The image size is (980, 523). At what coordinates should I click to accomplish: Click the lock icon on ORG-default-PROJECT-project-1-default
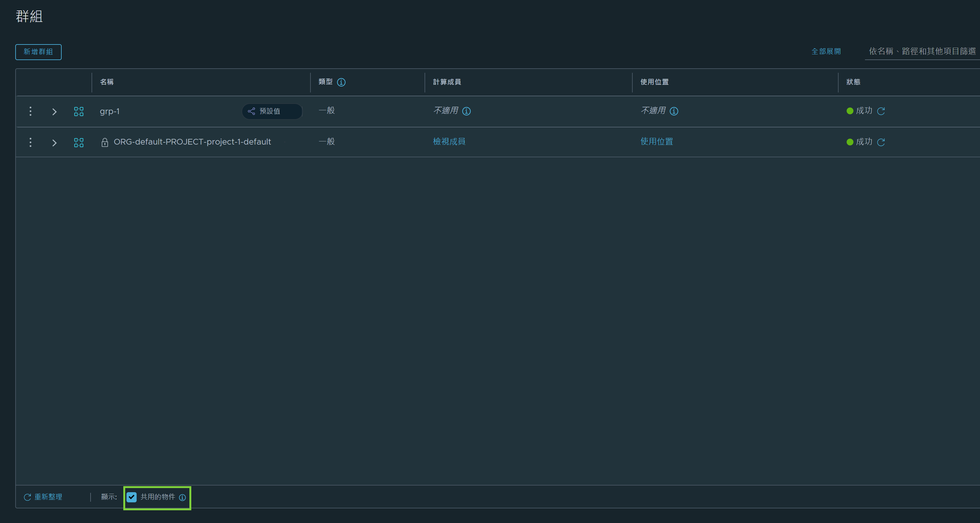(105, 142)
